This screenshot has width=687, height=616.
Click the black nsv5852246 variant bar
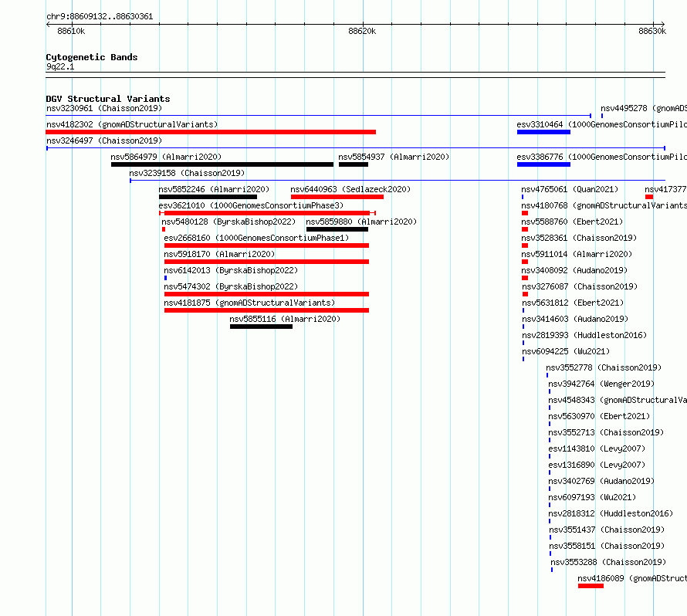pyautogui.click(x=208, y=197)
